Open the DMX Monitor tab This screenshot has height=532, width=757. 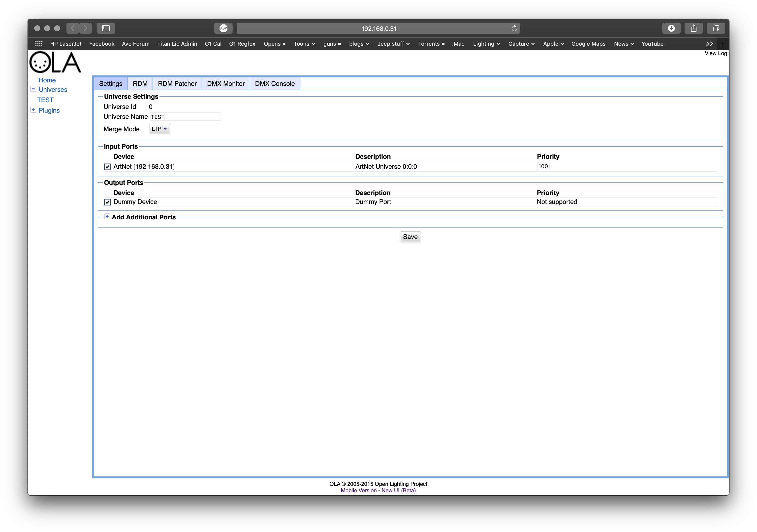(226, 83)
